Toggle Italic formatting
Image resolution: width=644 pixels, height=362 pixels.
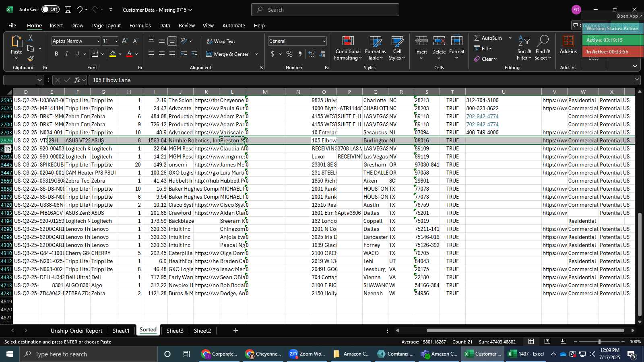(x=67, y=54)
